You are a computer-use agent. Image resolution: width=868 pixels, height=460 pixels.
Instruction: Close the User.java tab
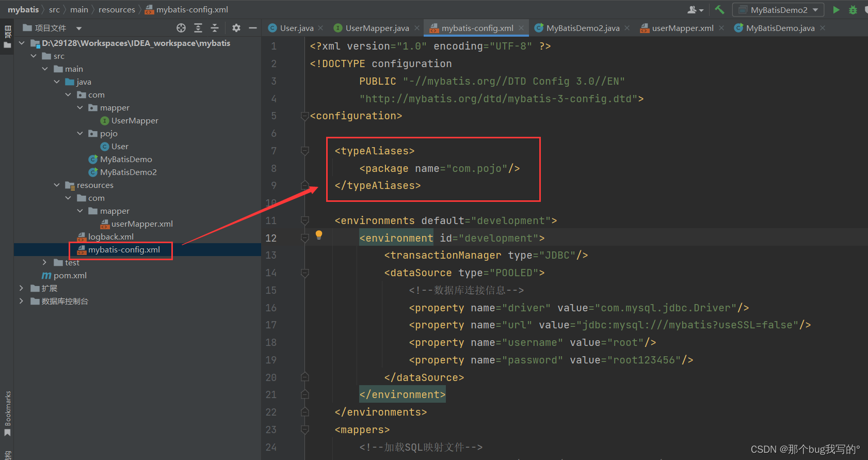320,28
